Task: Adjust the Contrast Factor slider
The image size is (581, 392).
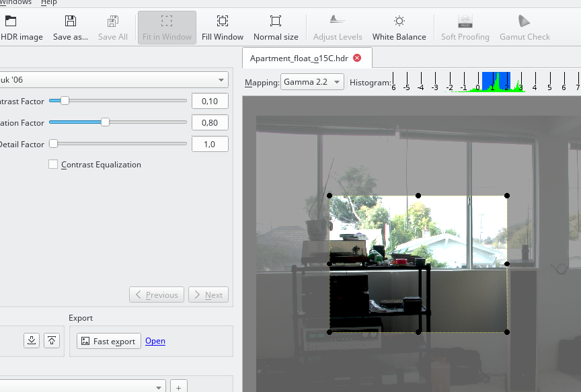Action: 118,101
